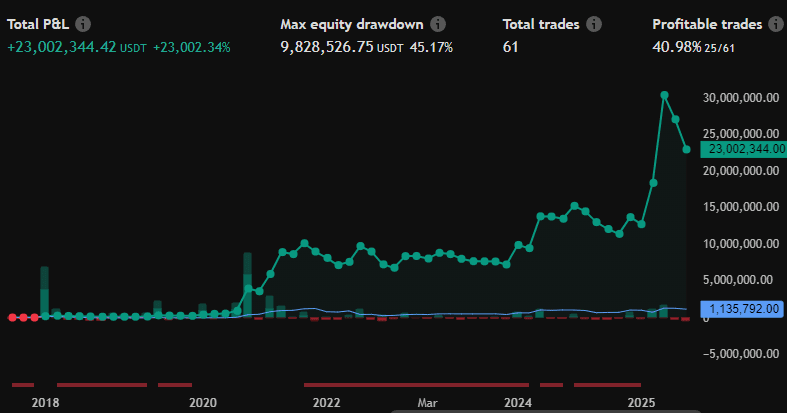The image size is (787, 414).
Task: Click the info icon next to Total trades
Action: (594, 24)
